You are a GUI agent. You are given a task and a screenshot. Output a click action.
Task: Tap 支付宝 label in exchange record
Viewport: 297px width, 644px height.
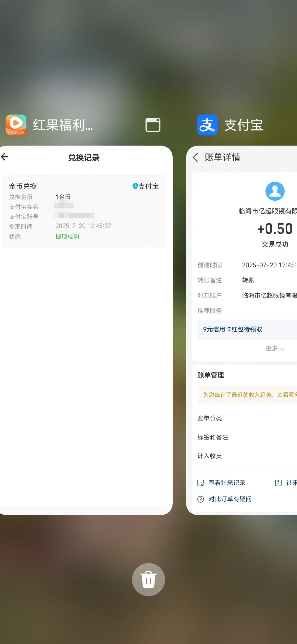[x=148, y=186]
